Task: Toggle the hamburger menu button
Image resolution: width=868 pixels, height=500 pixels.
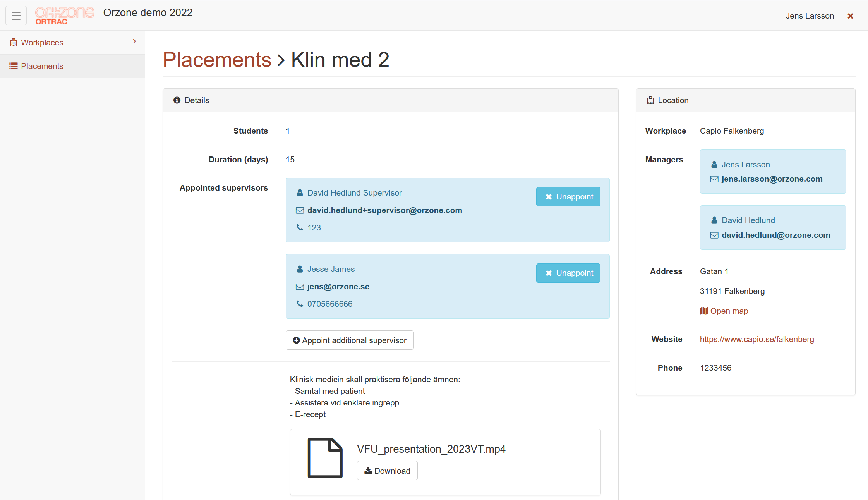Action: [x=16, y=15]
